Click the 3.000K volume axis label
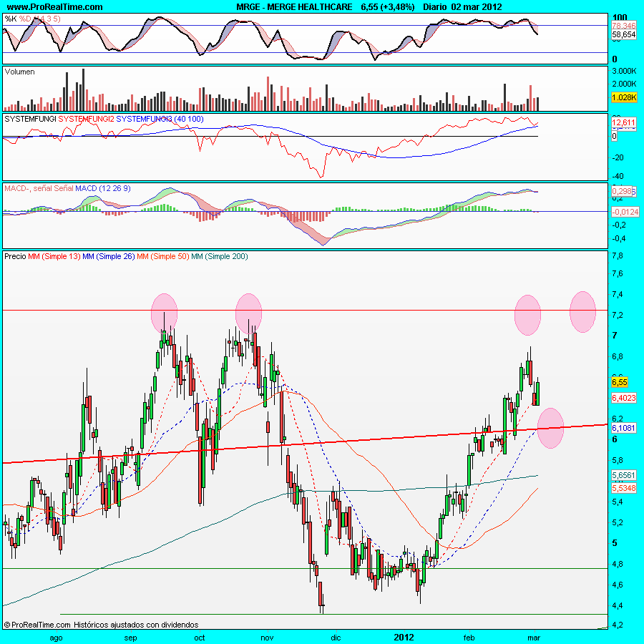 click(x=624, y=71)
